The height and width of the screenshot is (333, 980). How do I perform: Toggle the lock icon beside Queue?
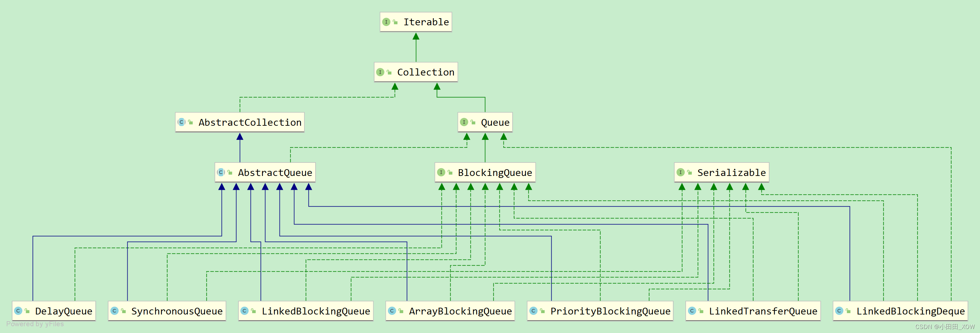pos(473,122)
